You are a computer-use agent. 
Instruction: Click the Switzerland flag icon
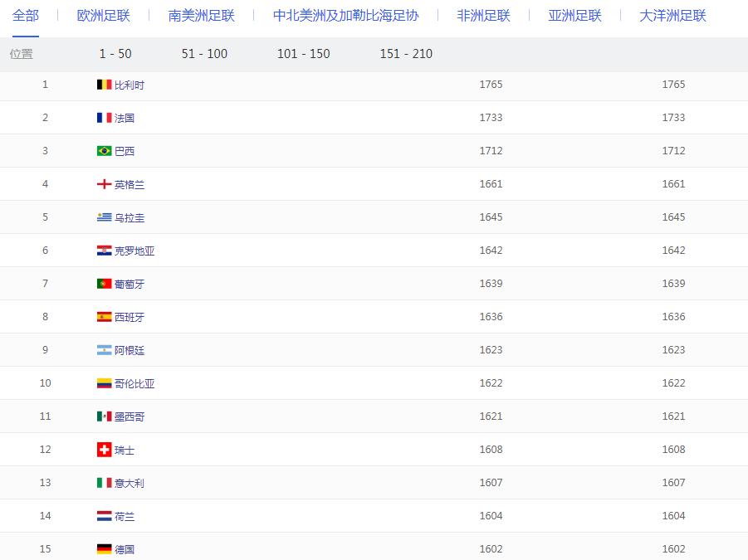click(104, 450)
